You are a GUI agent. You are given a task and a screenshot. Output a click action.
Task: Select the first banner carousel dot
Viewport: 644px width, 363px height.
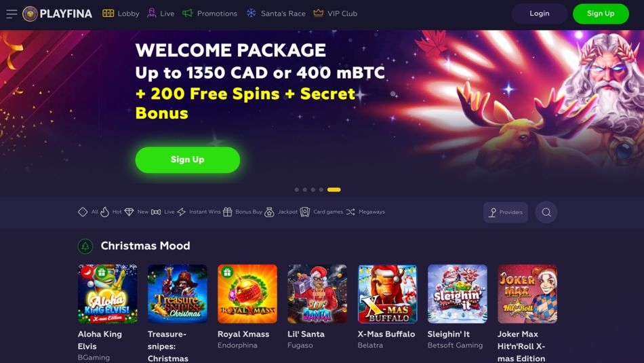pyautogui.click(x=296, y=189)
